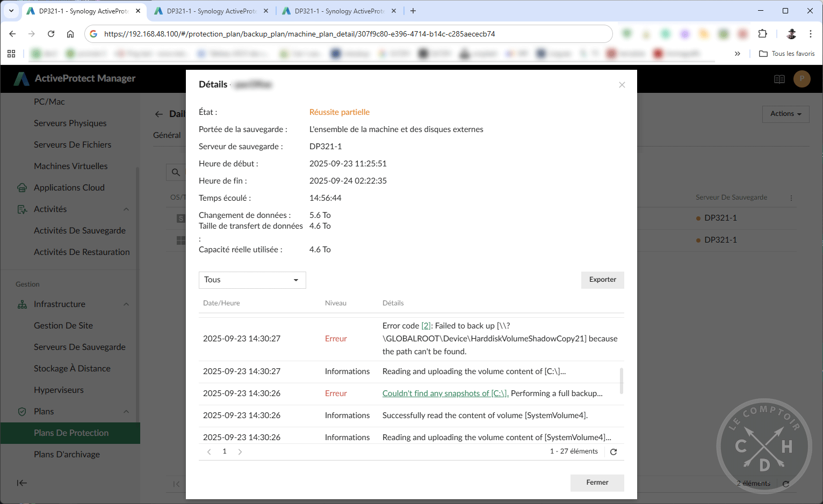Open the user profile avatar marked P
The image size is (823, 504).
[802, 78]
